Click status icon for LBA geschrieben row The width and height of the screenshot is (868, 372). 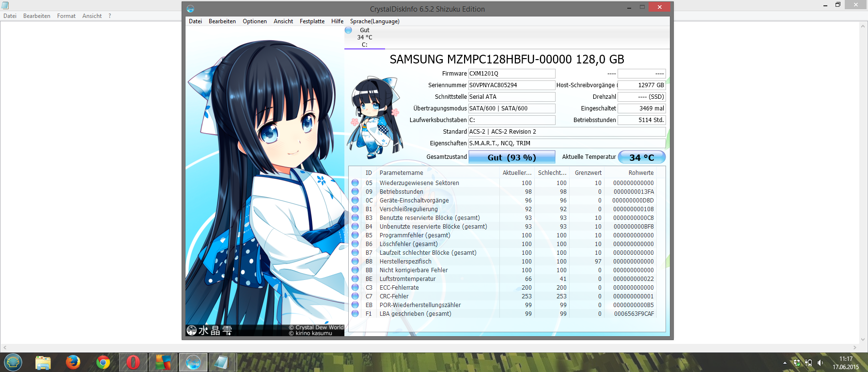355,313
